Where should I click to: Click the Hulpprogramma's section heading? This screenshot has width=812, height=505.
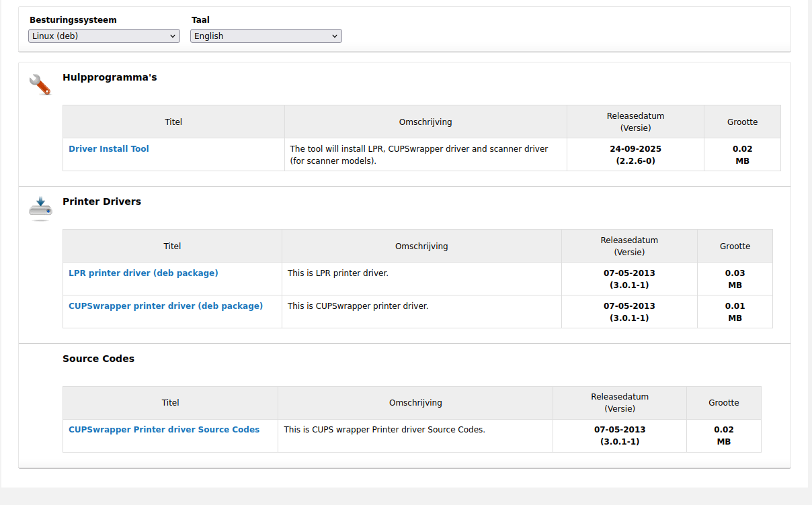click(110, 77)
